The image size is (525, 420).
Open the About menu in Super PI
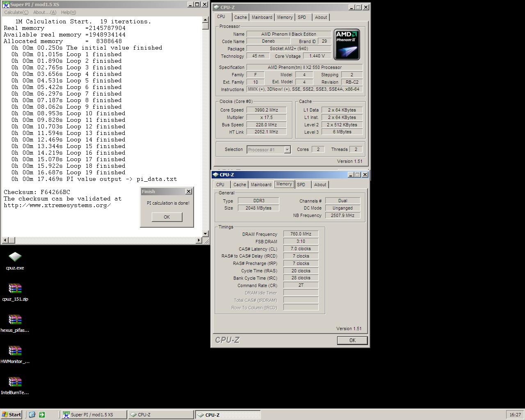point(45,12)
